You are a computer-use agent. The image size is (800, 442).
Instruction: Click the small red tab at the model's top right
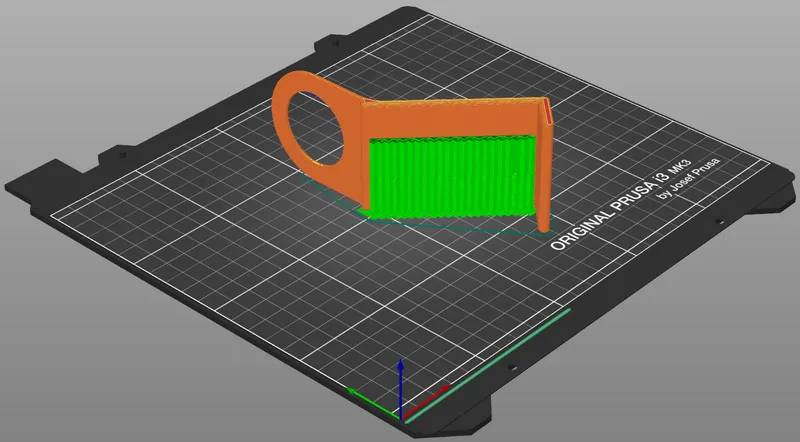pyautogui.click(x=546, y=111)
